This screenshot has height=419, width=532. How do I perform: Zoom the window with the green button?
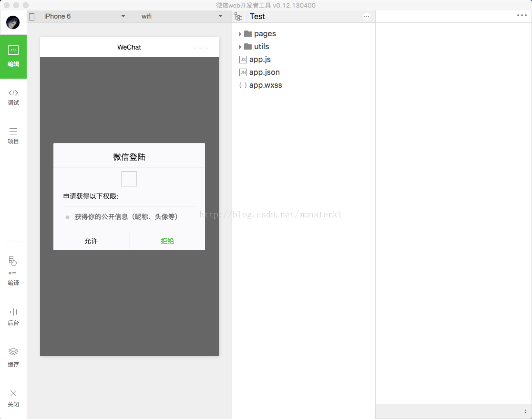tap(26, 5)
